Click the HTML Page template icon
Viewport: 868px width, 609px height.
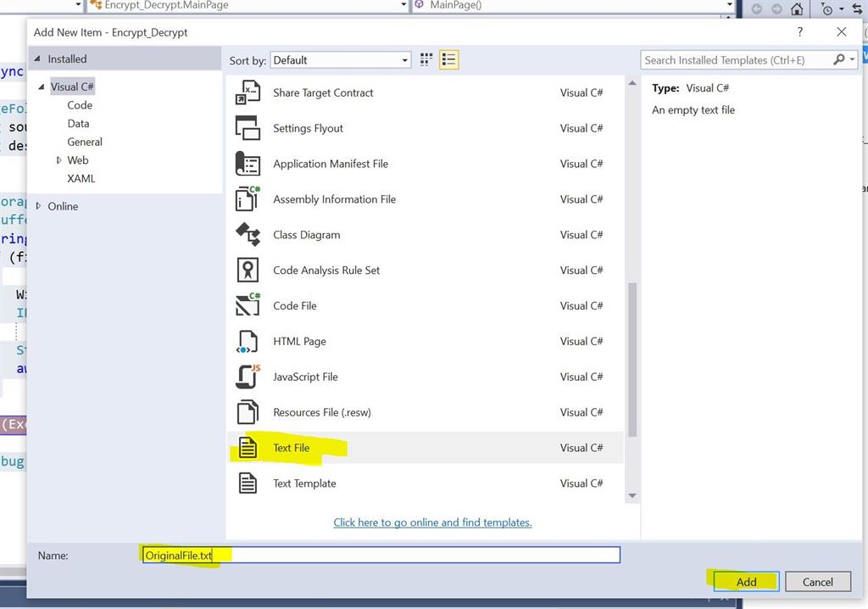(248, 341)
